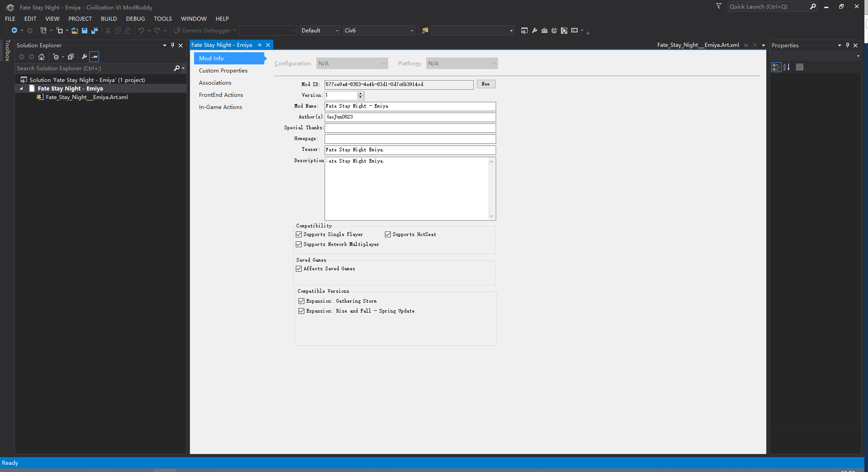Click the Solution Explorer search magnifier icon
Image resolution: width=868 pixels, height=472 pixels.
point(176,68)
